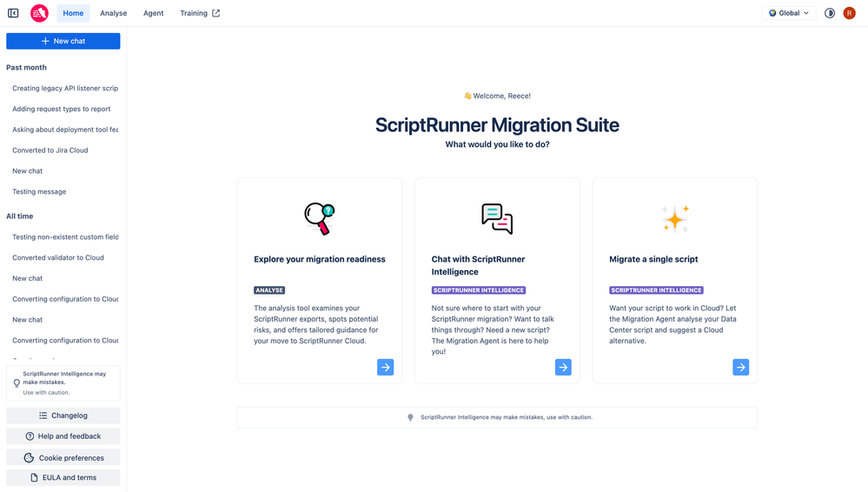Open EULA and terms
The width and height of the screenshot is (868, 492).
click(x=63, y=477)
